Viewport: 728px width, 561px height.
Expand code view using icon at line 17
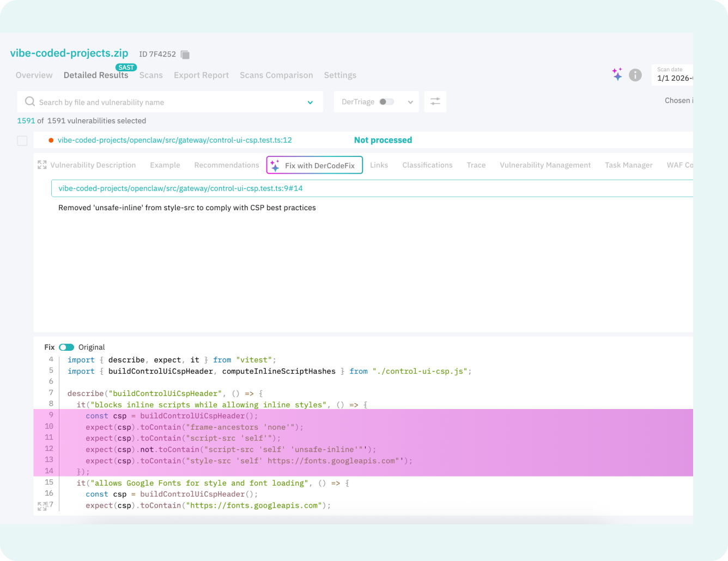[42, 506]
